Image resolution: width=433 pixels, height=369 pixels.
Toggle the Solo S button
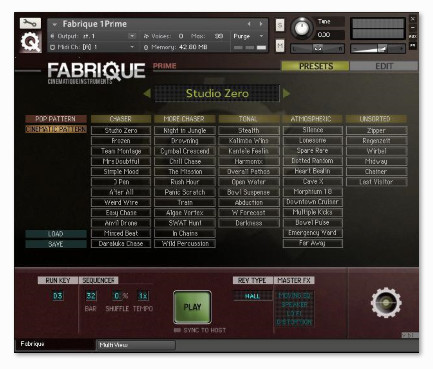coord(280,25)
